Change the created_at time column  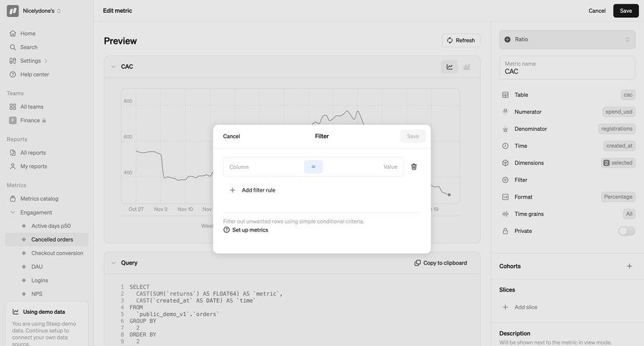(x=619, y=146)
